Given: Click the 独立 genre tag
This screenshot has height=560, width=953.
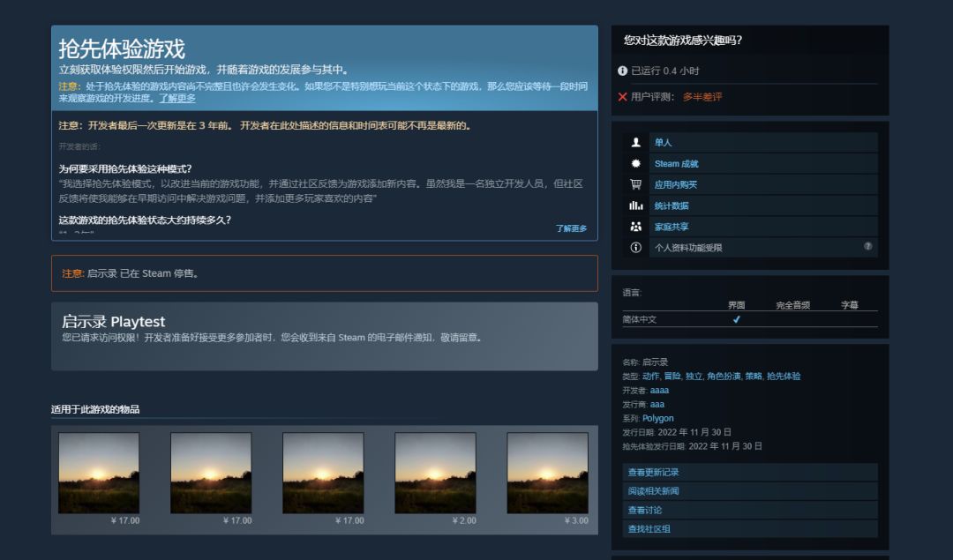Looking at the screenshot, I should (x=694, y=376).
